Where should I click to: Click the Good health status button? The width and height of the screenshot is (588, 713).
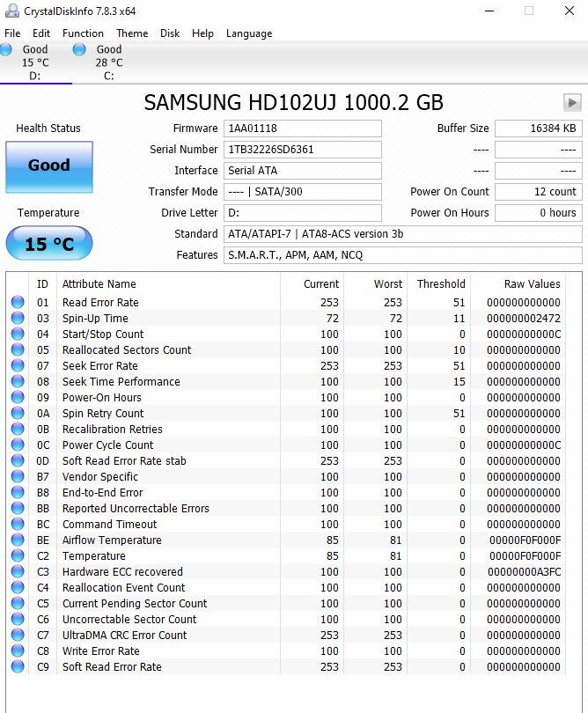click(49, 167)
